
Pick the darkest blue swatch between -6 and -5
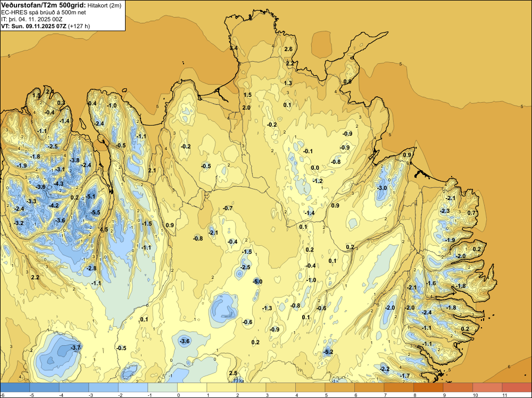click(15, 387)
